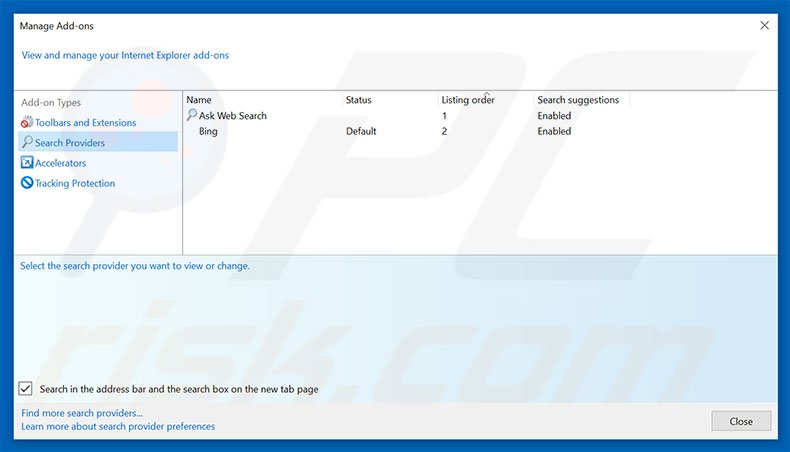This screenshot has height=452, width=790.
Task: Sort providers by the Name column header
Action: [199, 100]
